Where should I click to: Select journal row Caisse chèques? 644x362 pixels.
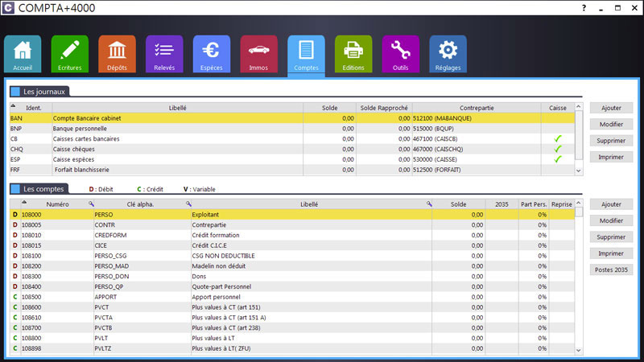(292, 149)
